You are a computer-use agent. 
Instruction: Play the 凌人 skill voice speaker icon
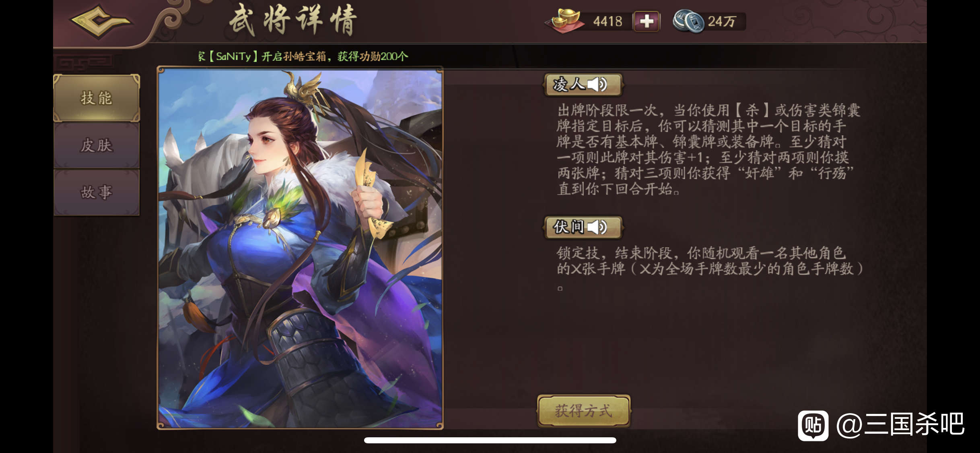[x=597, y=85]
